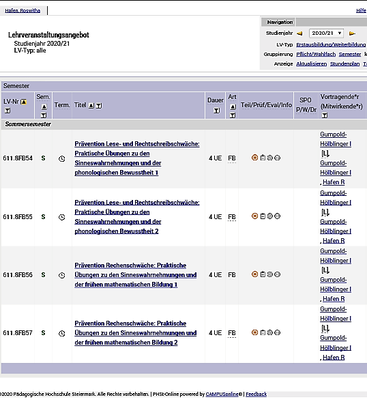
Task: Open the Hilfe link
Action: (x=361, y=11)
